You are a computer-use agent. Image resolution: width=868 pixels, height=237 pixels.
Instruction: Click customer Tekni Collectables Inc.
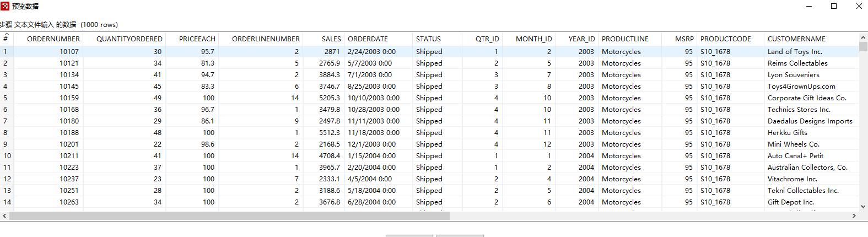pos(803,191)
